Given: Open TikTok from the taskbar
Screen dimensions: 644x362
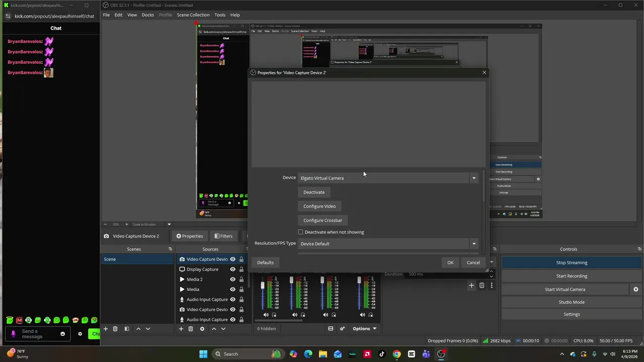Looking at the screenshot, I should 382,354.
